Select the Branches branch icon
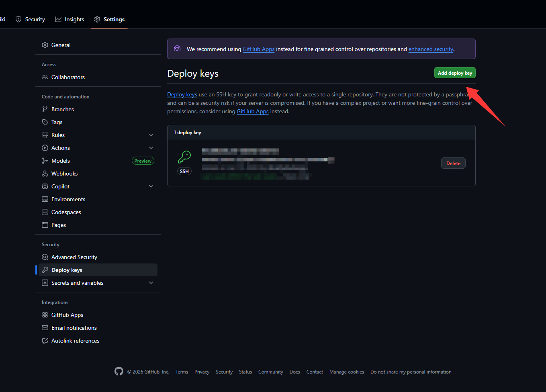The height and width of the screenshot is (392, 546). [45, 109]
